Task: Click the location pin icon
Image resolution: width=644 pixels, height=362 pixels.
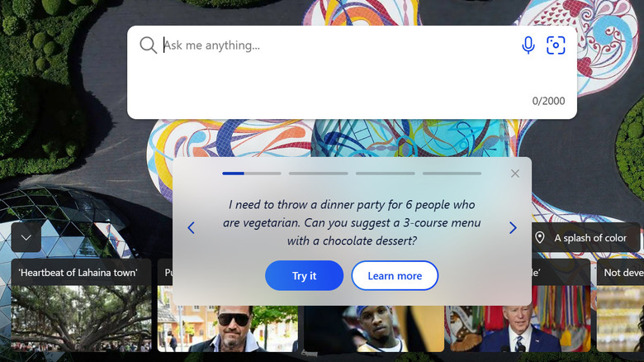Action: pos(540,237)
